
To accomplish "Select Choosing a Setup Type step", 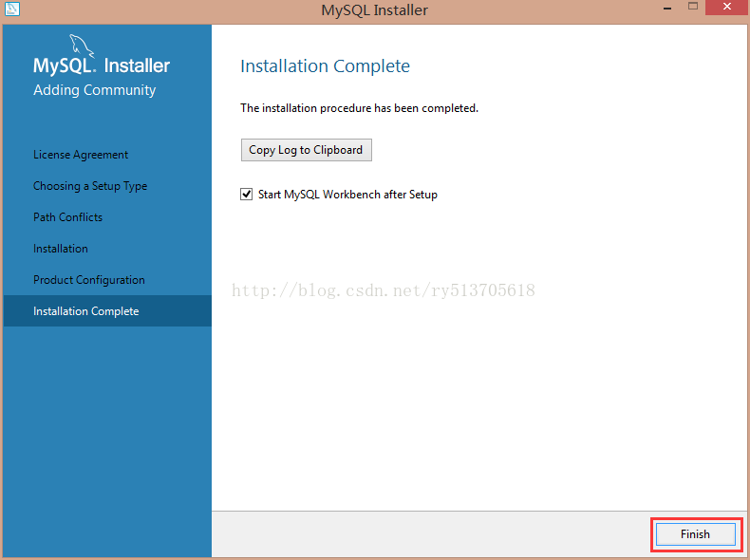I will tap(90, 186).
